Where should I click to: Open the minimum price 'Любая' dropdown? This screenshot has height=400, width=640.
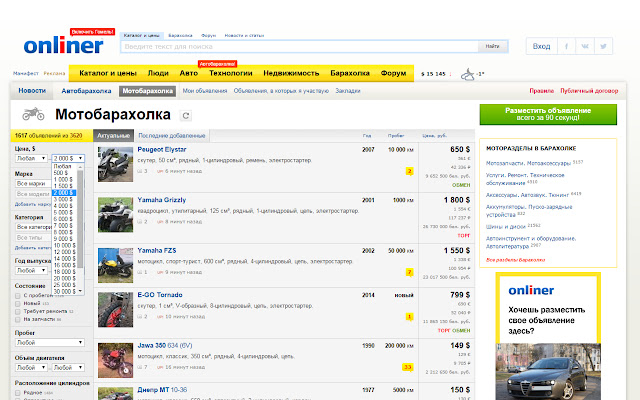pos(31,158)
